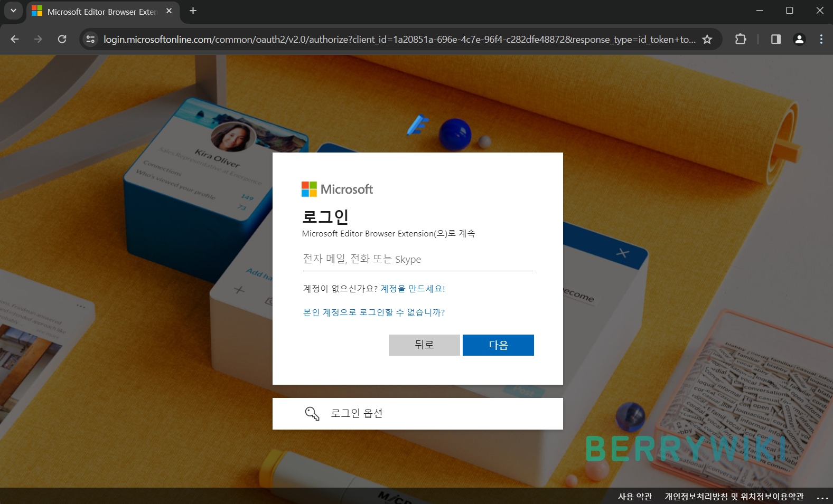Open the Chrome three-dot menu
Image resolution: width=833 pixels, height=504 pixels.
coord(821,39)
